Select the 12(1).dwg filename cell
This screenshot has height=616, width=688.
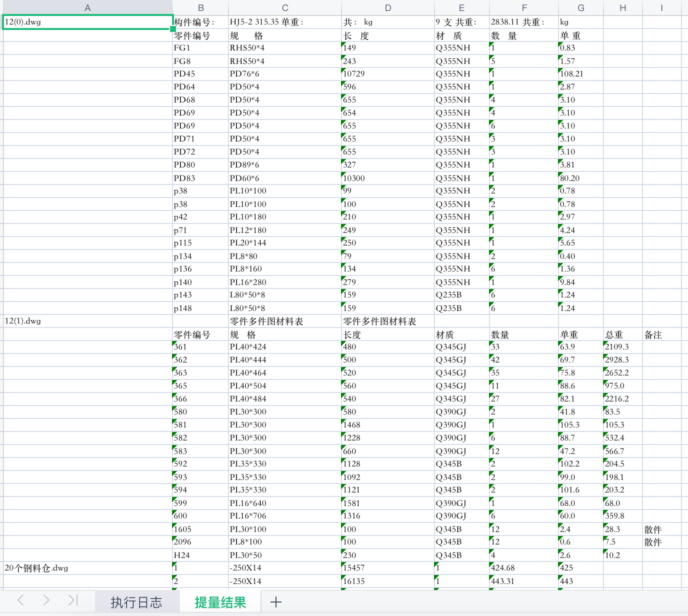coord(87,321)
